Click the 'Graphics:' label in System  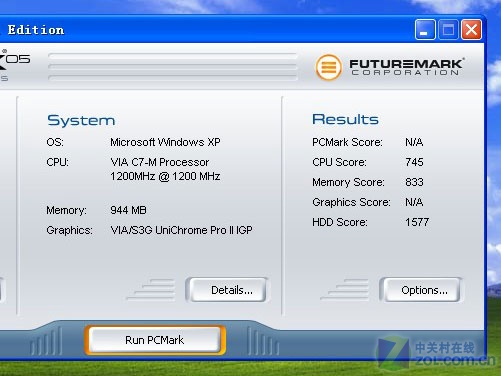69,230
